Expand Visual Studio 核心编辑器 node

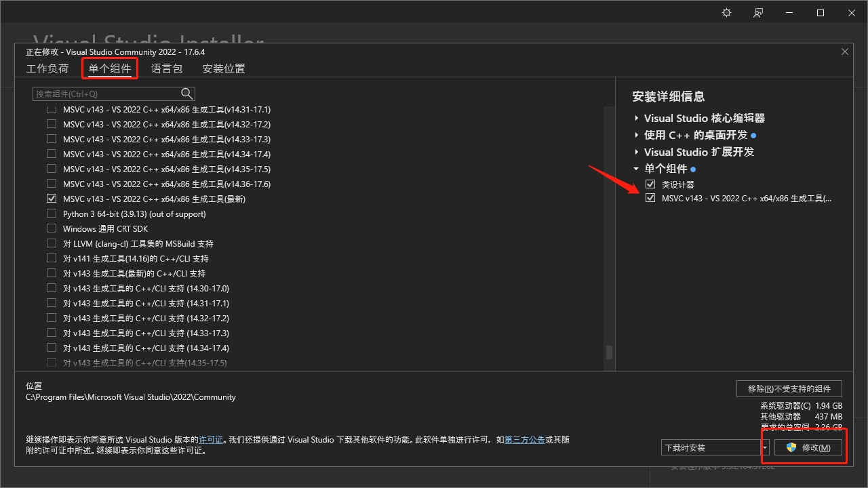point(636,119)
